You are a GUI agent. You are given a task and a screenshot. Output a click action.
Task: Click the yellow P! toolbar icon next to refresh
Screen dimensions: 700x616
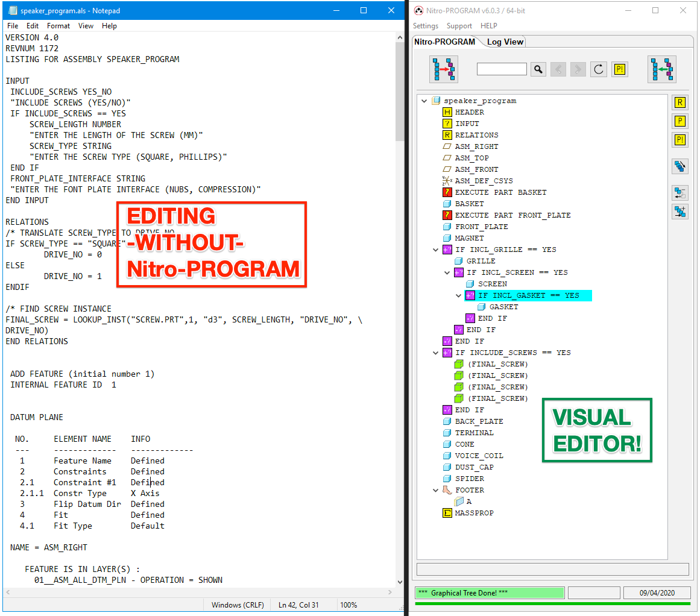619,69
